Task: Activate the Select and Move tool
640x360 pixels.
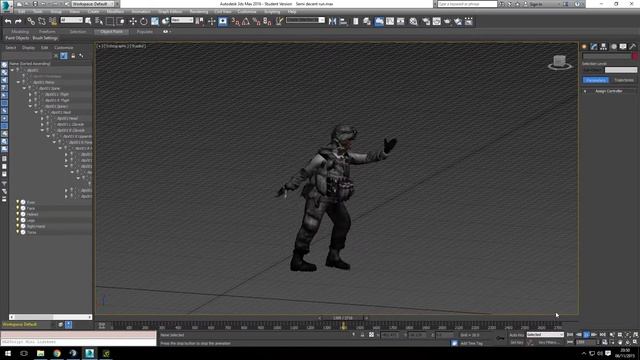Action: 133,21
